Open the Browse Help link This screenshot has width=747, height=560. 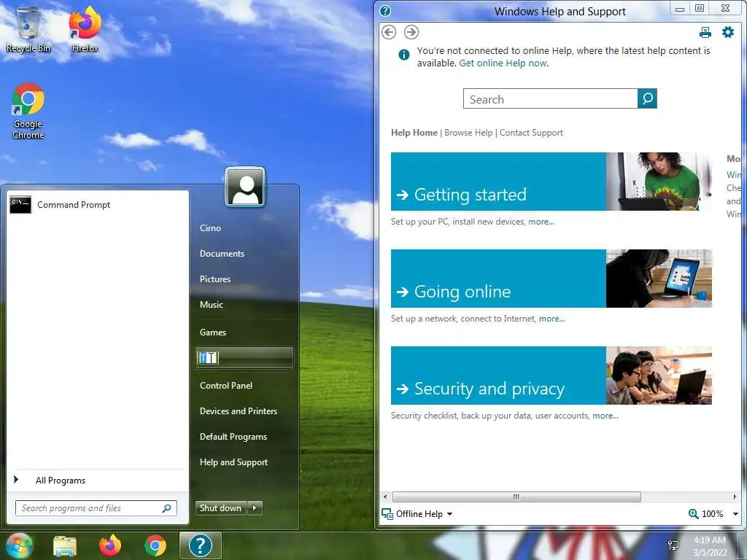(x=468, y=133)
